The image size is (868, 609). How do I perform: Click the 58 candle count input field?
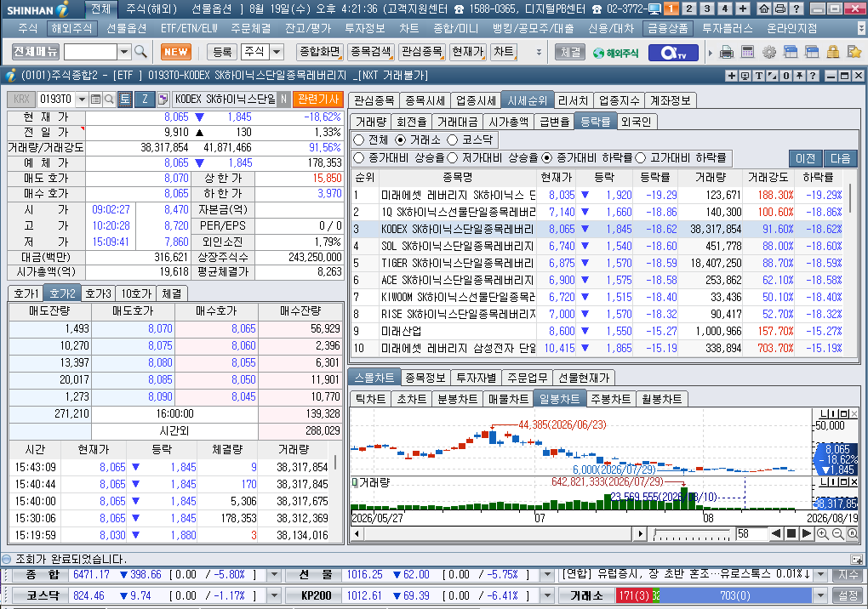click(x=751, y=534)
